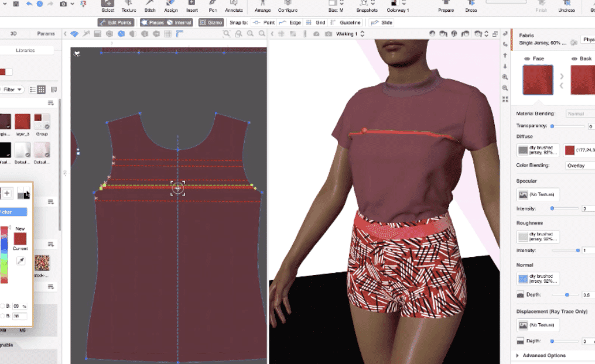Pick the Pen tool
Image resolution: width=595 pixels, height=364 pixels.
tap(213, 6)
